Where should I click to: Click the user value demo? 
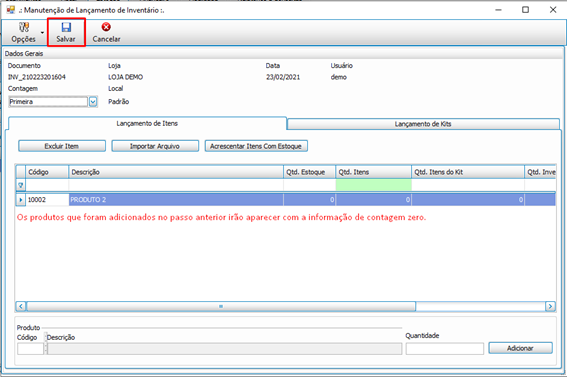click(338, 77)
